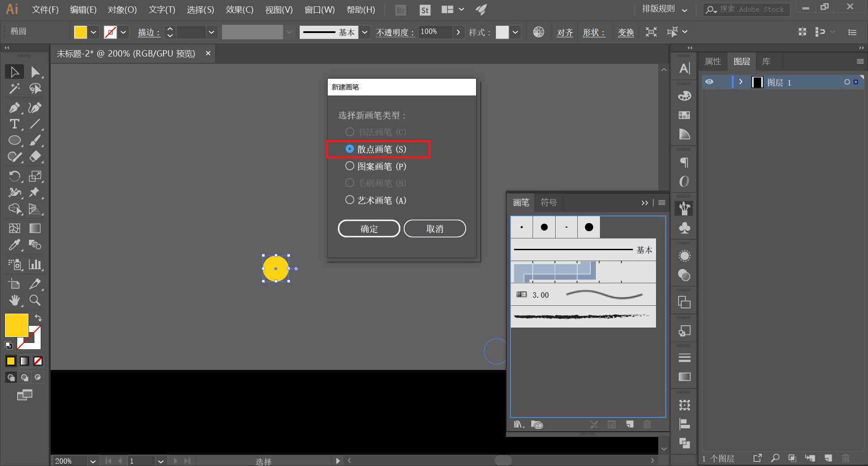Set color fill mode button
The width and height of the screenshot is (868, 466).
pyautogui.click(x=11, y=361)
